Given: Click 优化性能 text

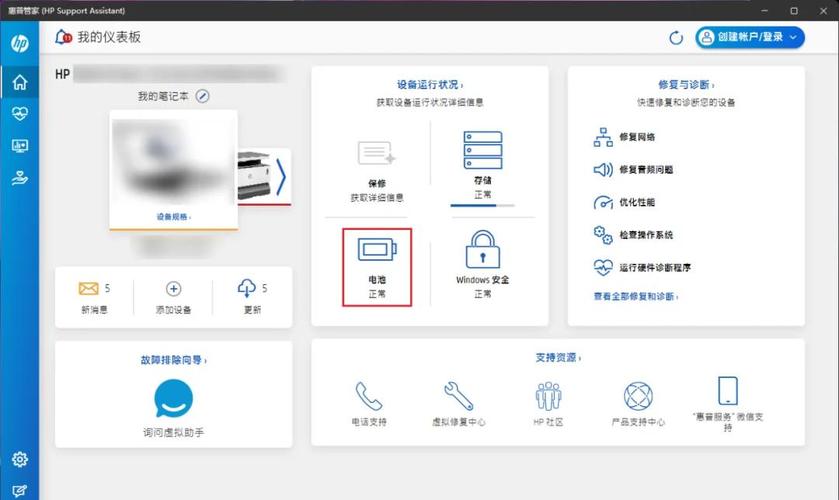Looking at the screenshot, I should 637,202.
